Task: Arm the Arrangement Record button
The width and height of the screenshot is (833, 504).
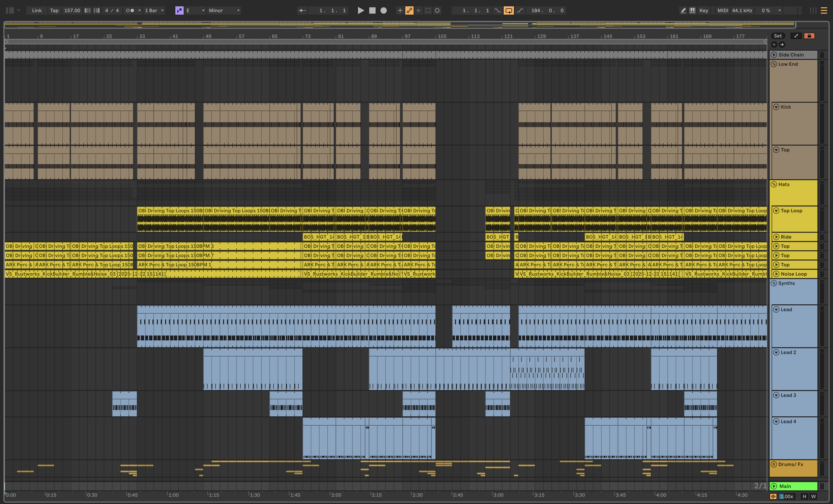Action: 383,10
